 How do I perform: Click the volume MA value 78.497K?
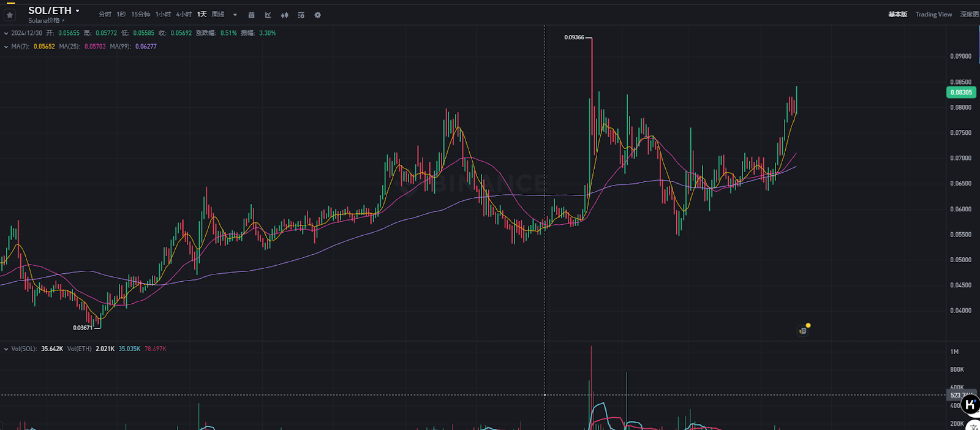155,349
